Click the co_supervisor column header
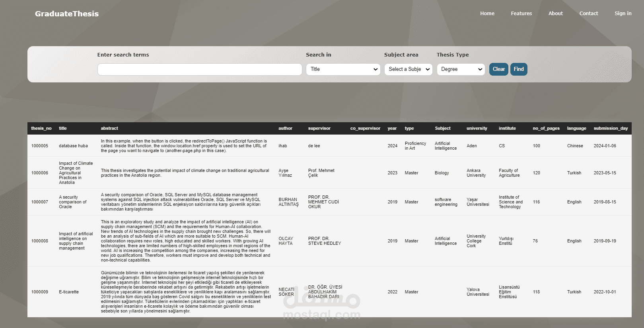The height and width of the screenshot is (328, 644). [365, 128]
